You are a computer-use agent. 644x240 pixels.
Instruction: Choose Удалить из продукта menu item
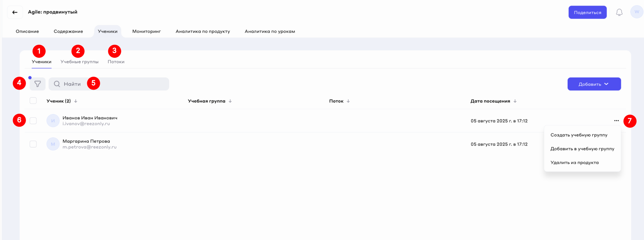click(x=574, y=163)
